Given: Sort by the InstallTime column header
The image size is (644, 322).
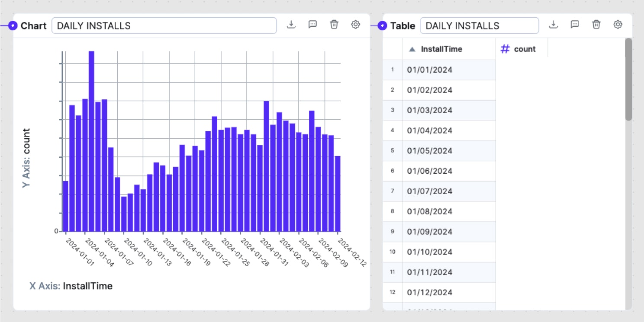Looking at the screenshot, I should tap(441, 49).
